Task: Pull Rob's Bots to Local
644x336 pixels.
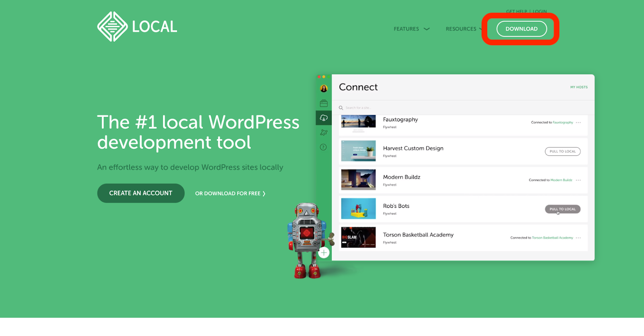Action: pos(563,209)
